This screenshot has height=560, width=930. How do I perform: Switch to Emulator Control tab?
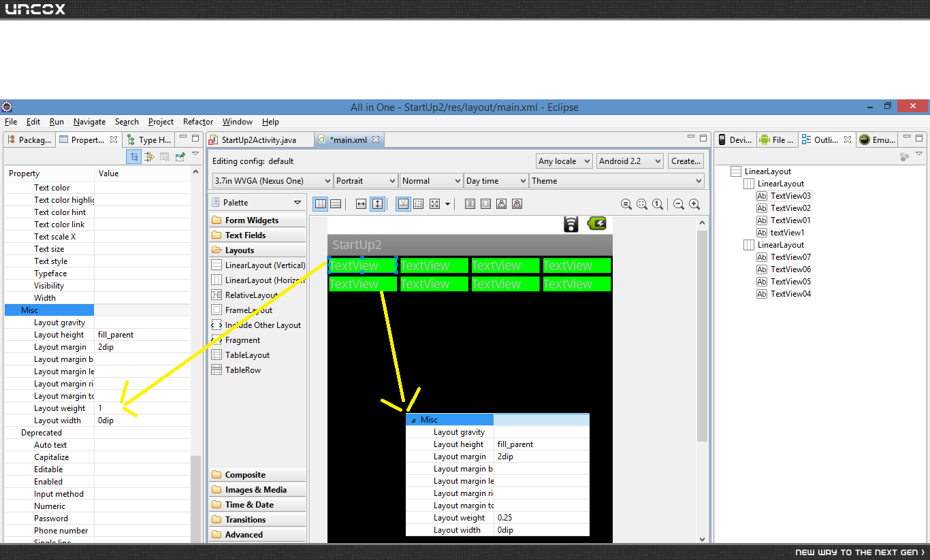pyautogui.click(x=877, y=139)
